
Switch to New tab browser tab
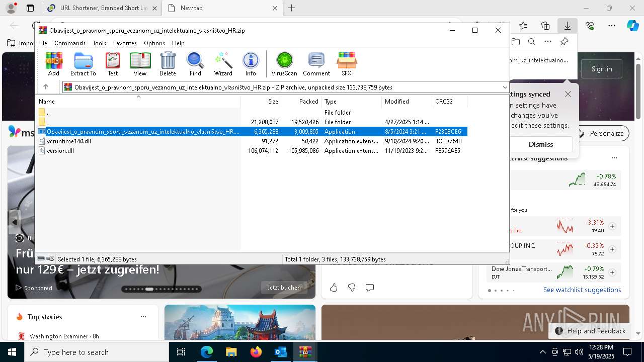coord(221,8)
